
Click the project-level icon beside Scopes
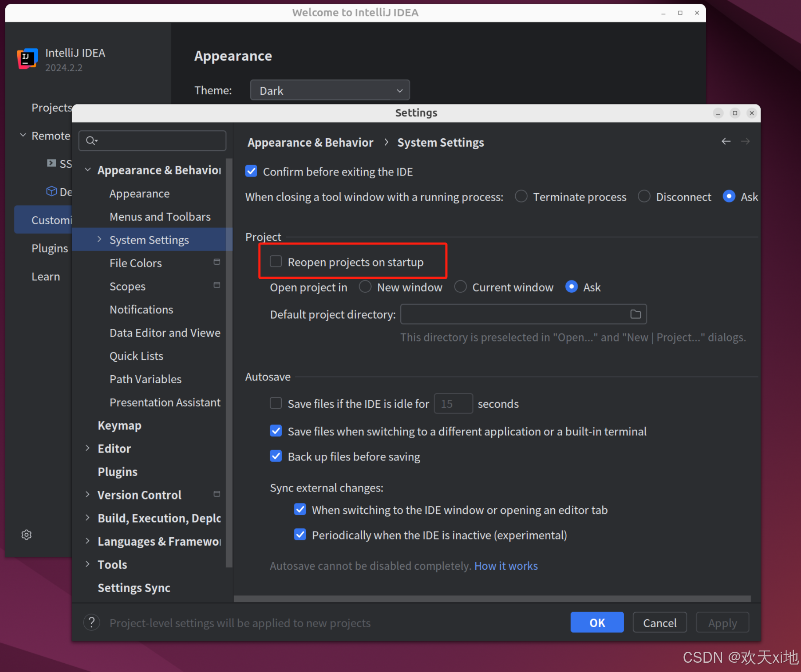[x=217, y=285]
